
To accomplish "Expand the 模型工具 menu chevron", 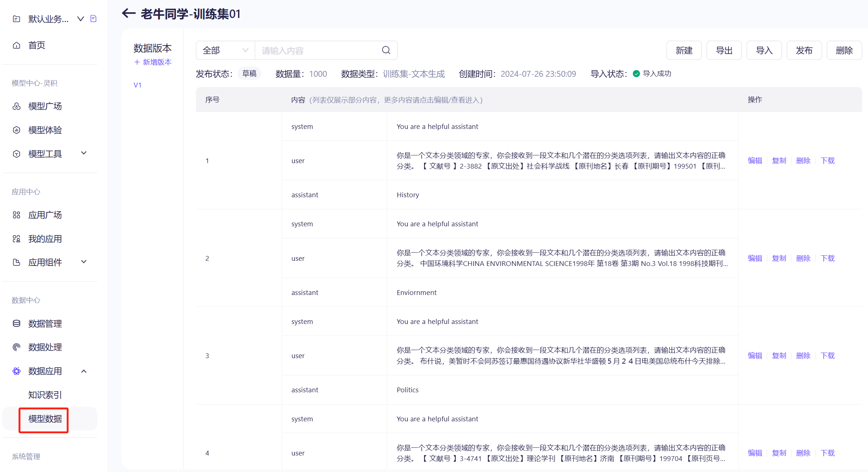I will (84, 153).
